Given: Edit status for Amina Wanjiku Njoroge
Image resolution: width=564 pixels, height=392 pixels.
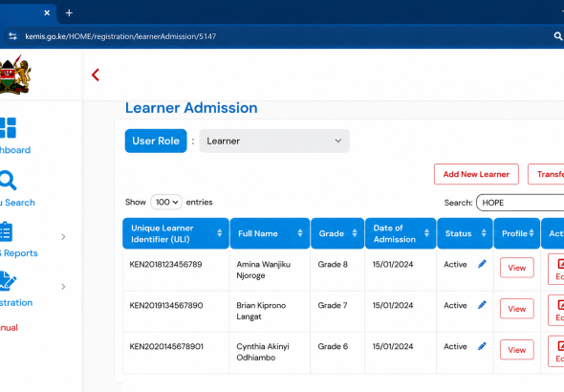Looking at the screenshot, I should pyautogui.click(x=482, y=264).
